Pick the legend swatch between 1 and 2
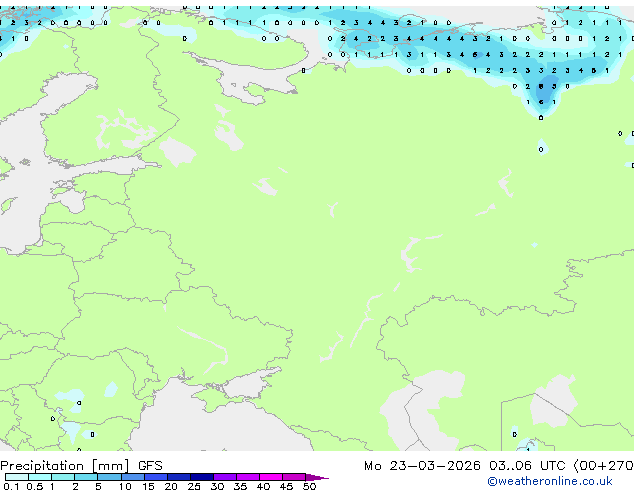 pos(63,477)
